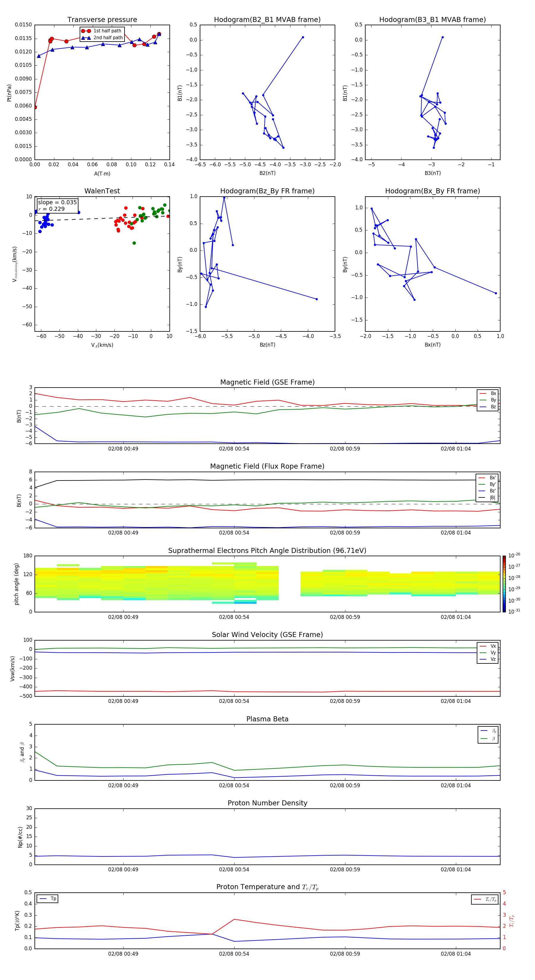Click the "r = 0.229" annotation

coord(51,209)
